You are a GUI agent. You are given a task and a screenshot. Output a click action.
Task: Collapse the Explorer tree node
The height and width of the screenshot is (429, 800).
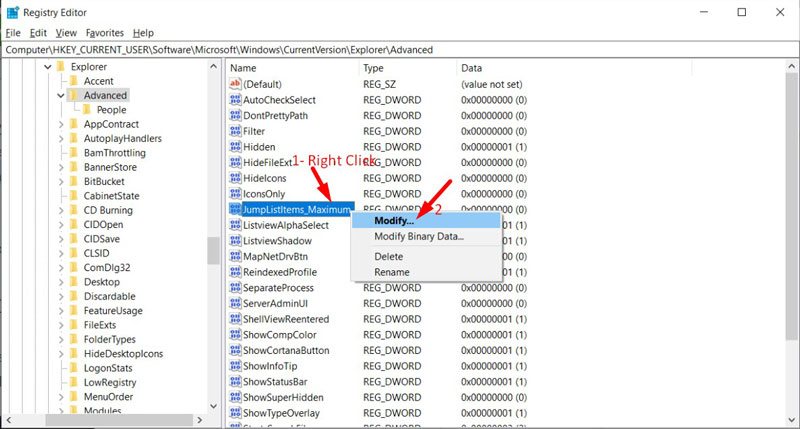48,67
